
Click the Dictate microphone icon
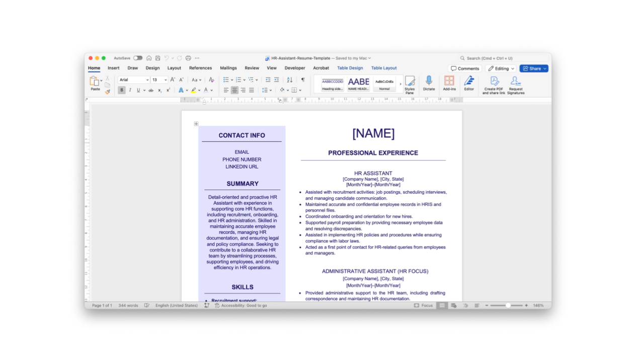(x=429, y=81)
